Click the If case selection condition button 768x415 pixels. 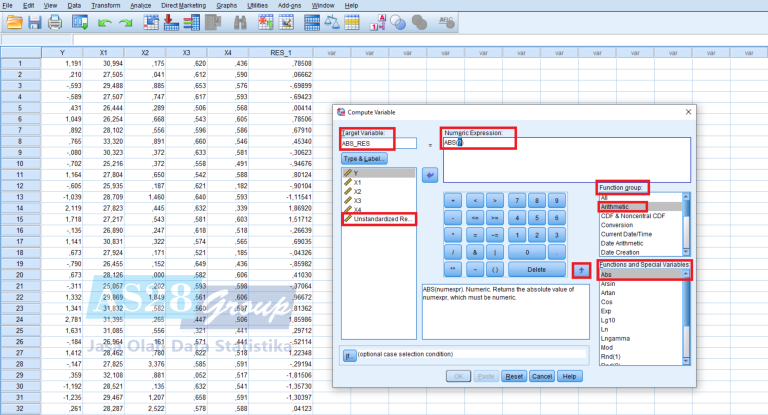click(x=349, y=354)
